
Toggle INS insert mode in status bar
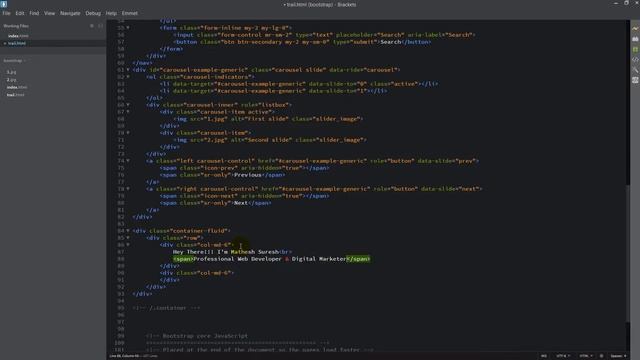click(x=544, y=356)
